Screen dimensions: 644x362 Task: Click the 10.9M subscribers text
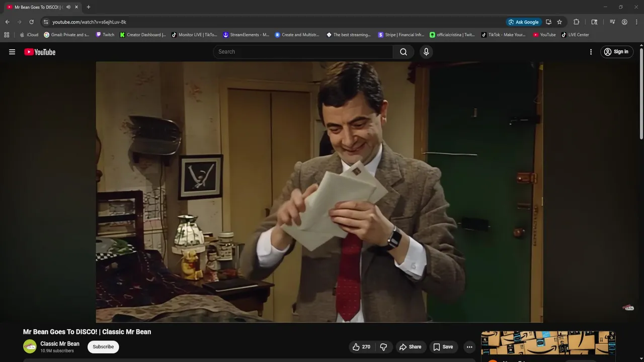click(57, 351)
